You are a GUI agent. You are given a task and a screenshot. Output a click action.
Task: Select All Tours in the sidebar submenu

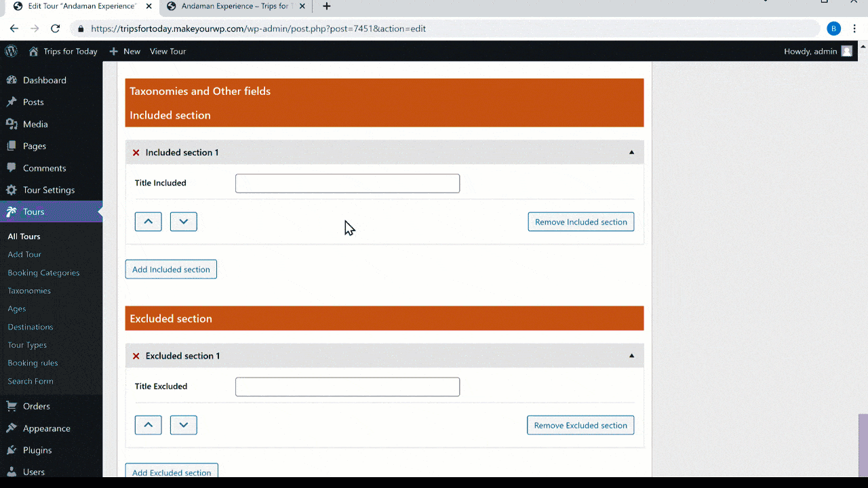pos(26,236)
